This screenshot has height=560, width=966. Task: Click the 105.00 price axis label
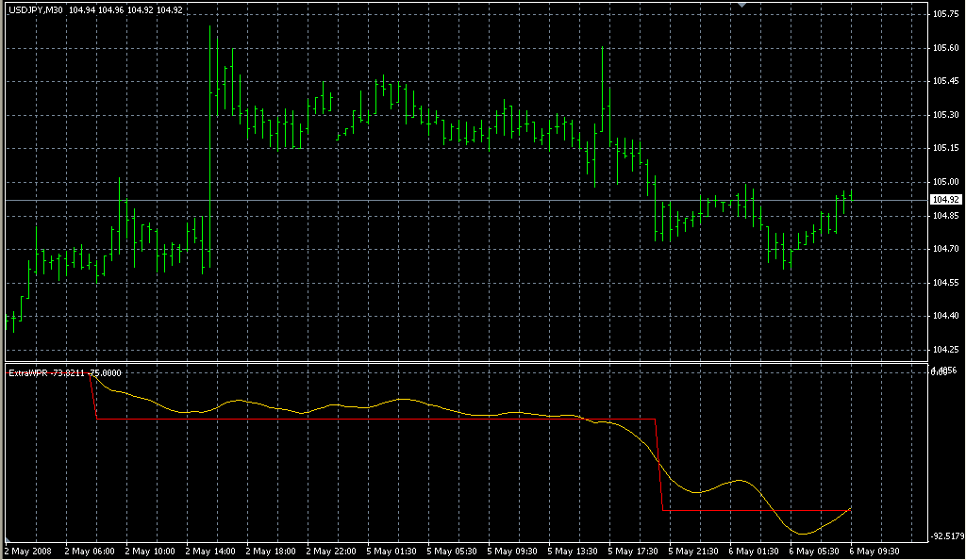tap(945, 182)
